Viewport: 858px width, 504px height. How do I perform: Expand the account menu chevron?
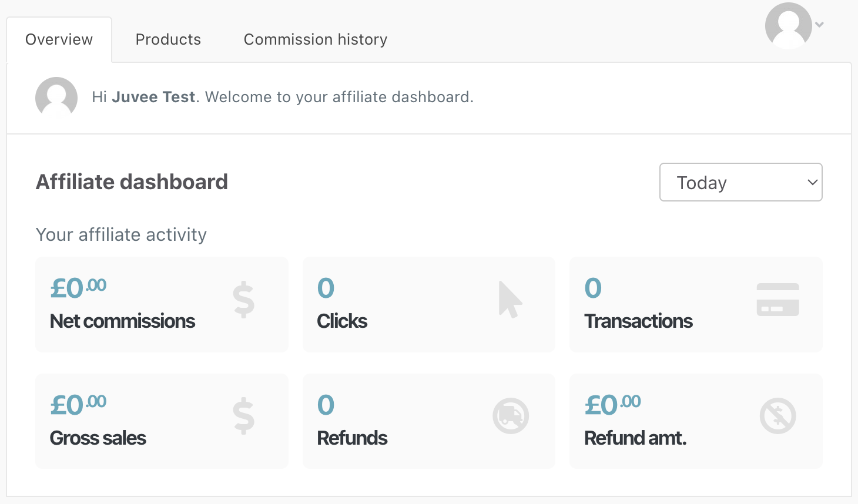coord(820,25)
